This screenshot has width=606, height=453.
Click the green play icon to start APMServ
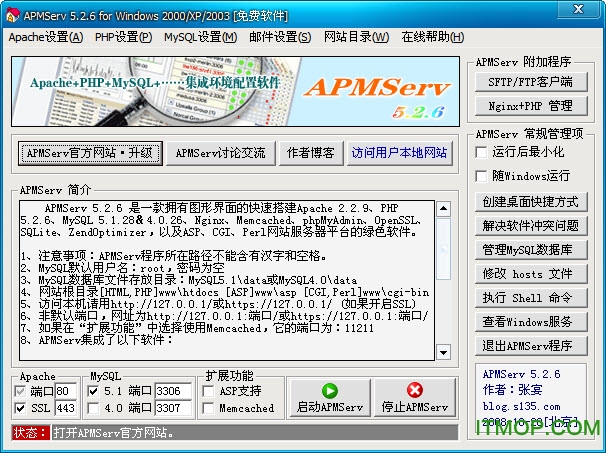coord(330,390)
